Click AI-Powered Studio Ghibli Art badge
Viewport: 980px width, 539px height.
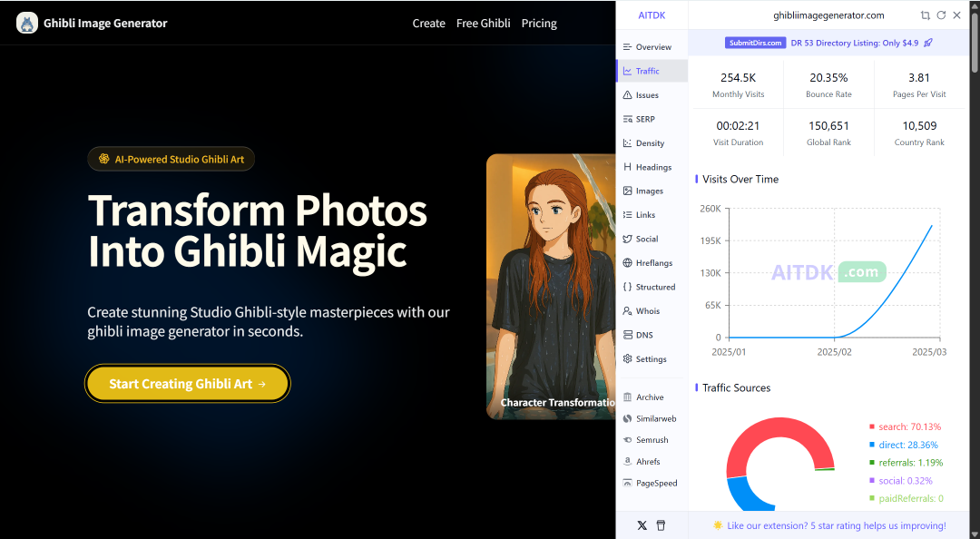[x=171, y=159]
